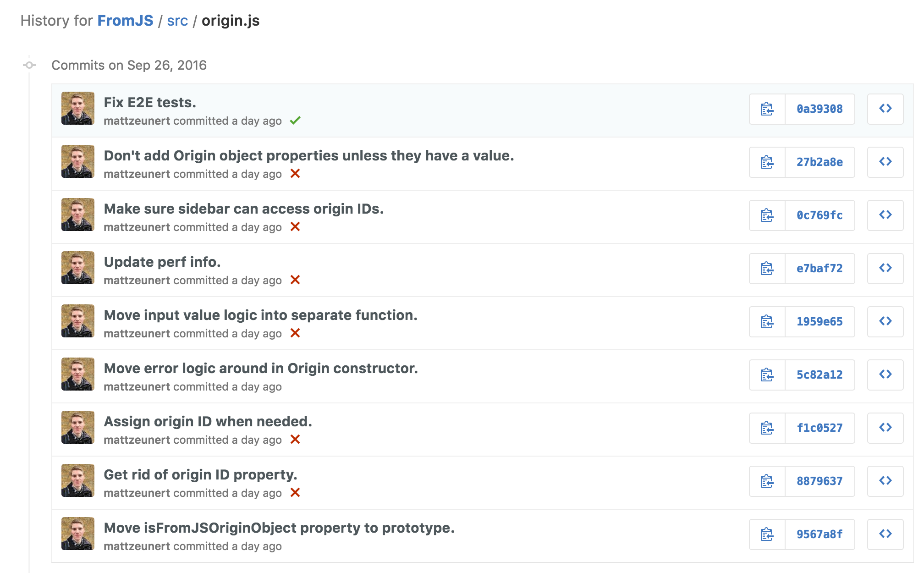Open the src folder breadcrumb
This screenshot has height=573, width=924.
pos(177,21)
